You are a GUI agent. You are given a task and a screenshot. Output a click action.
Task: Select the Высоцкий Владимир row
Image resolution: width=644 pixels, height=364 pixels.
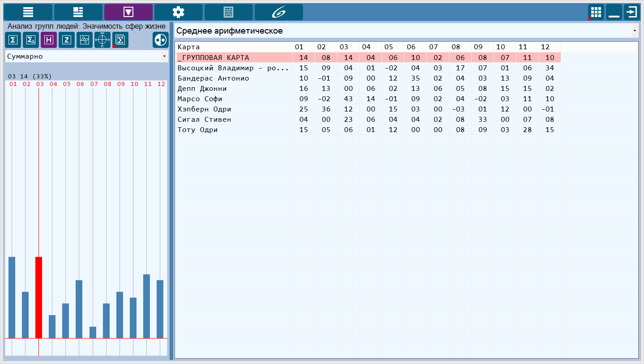[x=368, y=68]
